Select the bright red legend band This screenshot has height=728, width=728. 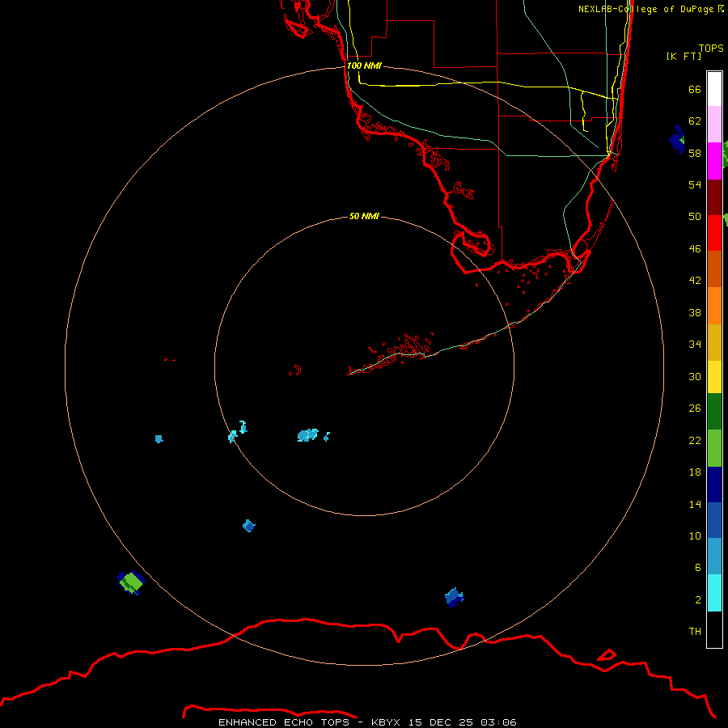(714, 233)
